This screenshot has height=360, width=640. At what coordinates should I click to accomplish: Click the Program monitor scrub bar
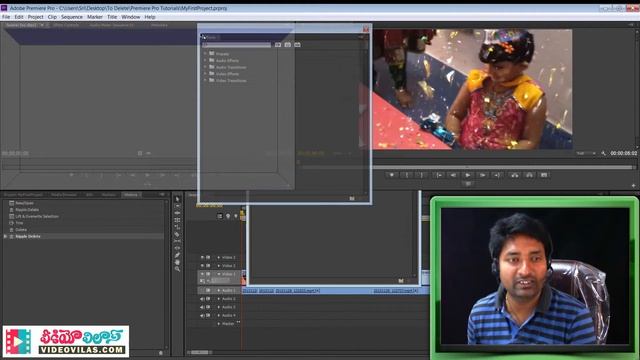pos(467,167)
